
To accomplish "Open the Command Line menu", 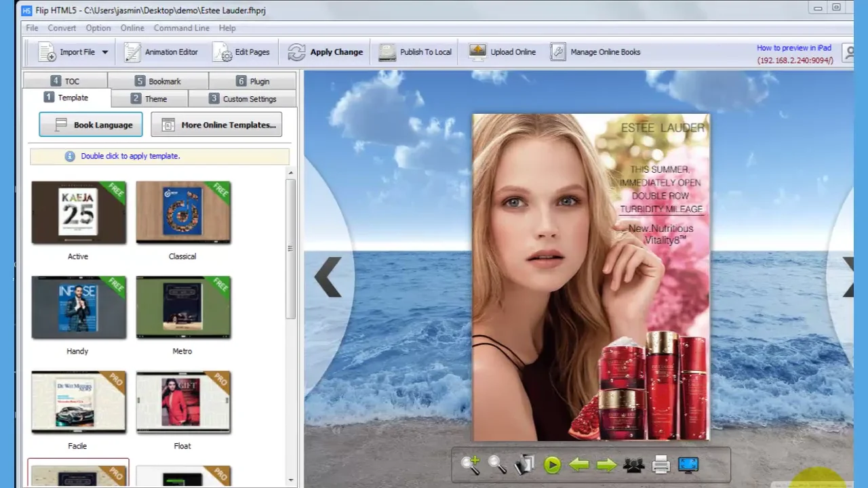I will click(181, 28).
